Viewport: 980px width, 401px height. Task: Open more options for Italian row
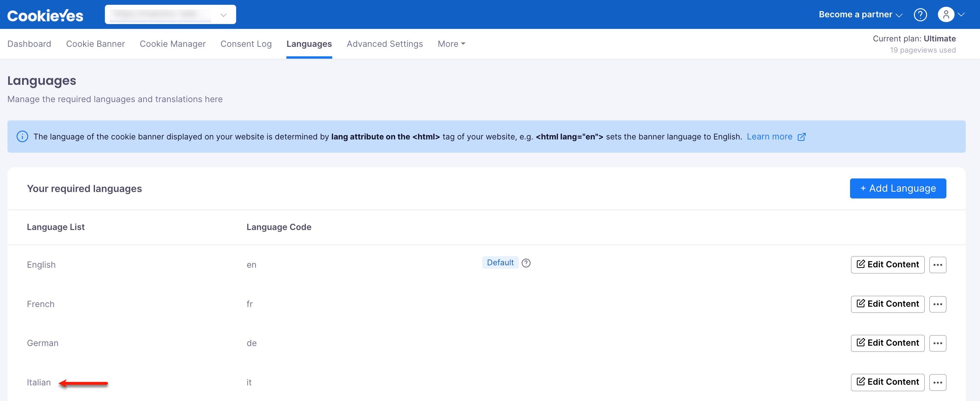pyautogui.click(x=937, y=382)
